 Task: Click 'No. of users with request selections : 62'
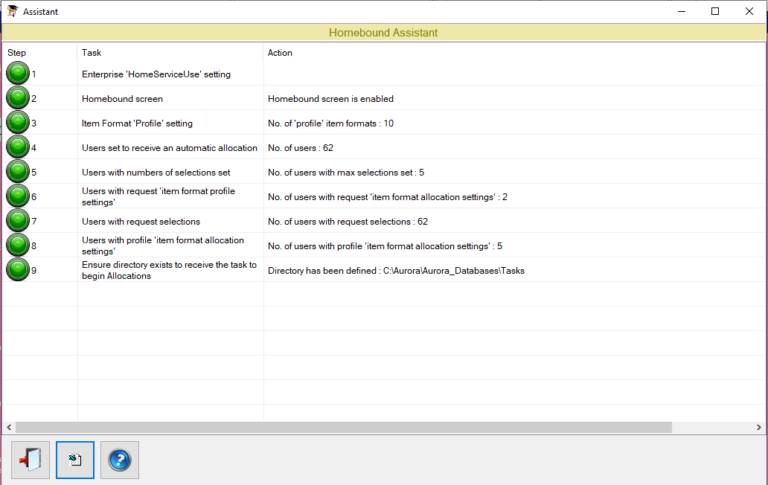click(x=348, y=221)
